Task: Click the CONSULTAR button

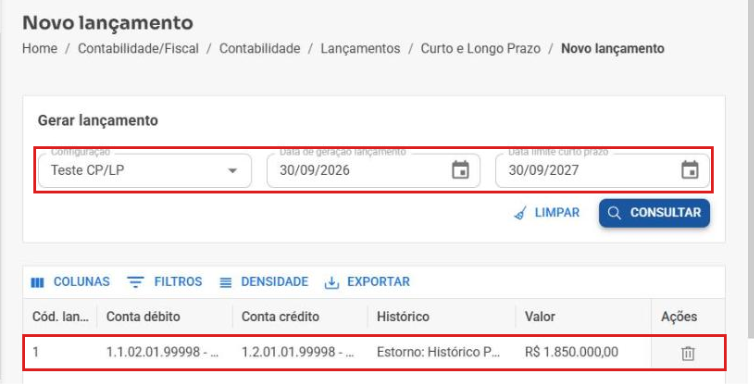Action: point(654,213)
